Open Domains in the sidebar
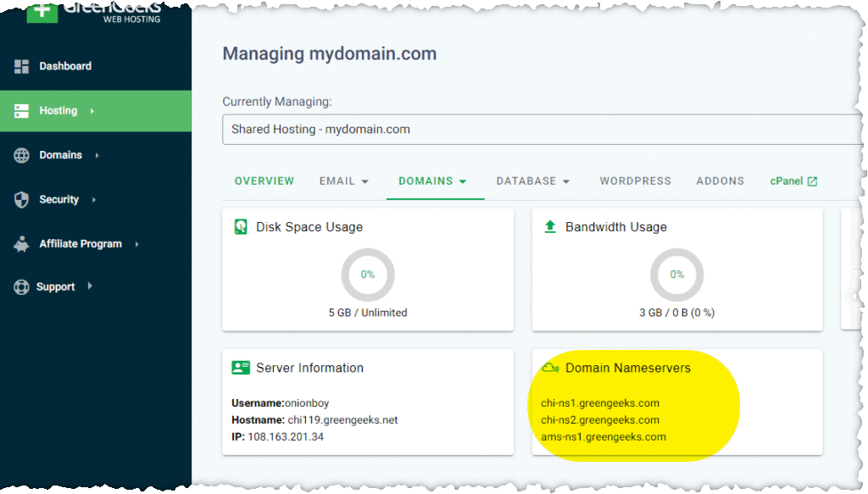The width and height of the screenshot is (868, 494). point(60,155)
